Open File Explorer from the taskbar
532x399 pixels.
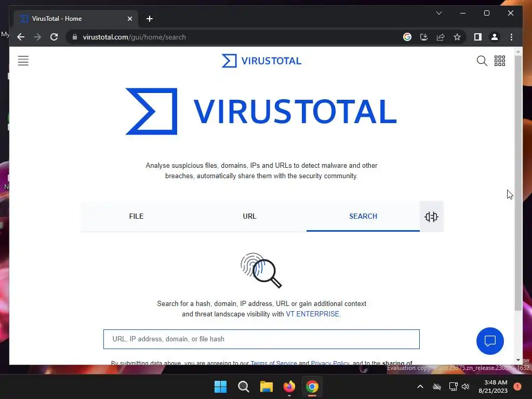point(267,387)
